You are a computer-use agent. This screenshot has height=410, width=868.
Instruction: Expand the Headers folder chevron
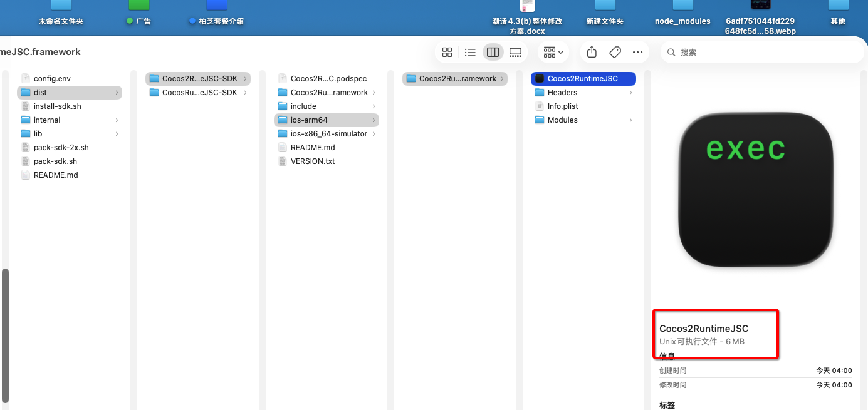pos(631,93)
